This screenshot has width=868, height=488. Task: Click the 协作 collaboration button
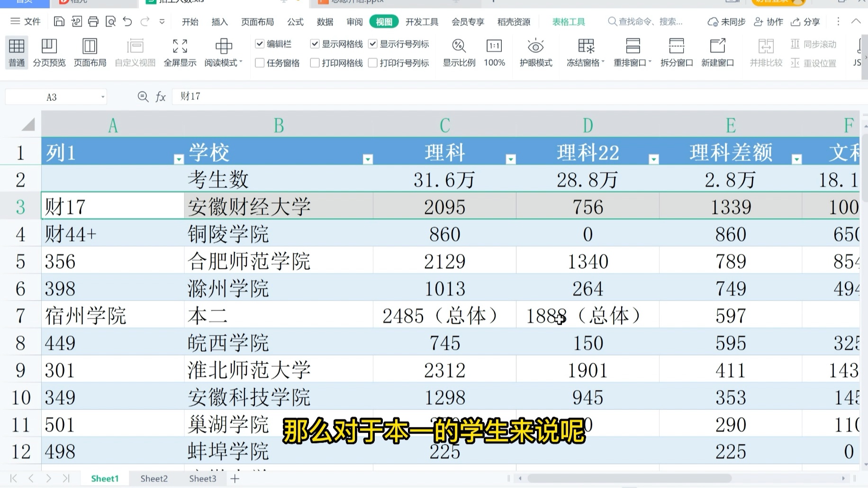click(x=768, y=22)
